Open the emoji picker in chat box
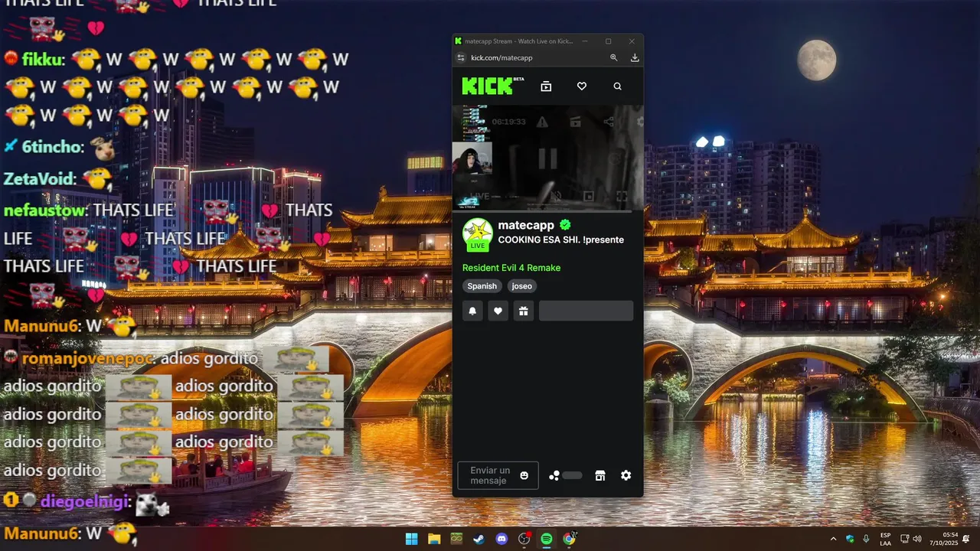The height and width of the screenshot is (551, 980). [x=524, y=475]
